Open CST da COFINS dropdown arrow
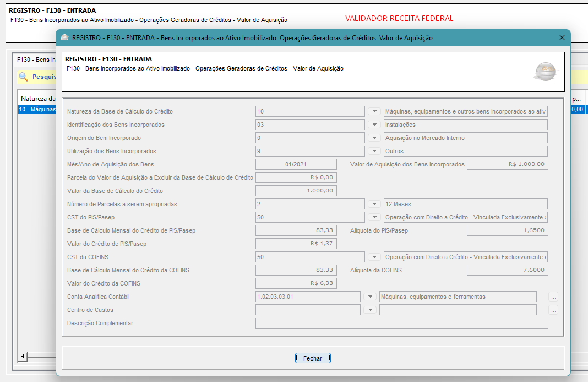 (374, 257)
